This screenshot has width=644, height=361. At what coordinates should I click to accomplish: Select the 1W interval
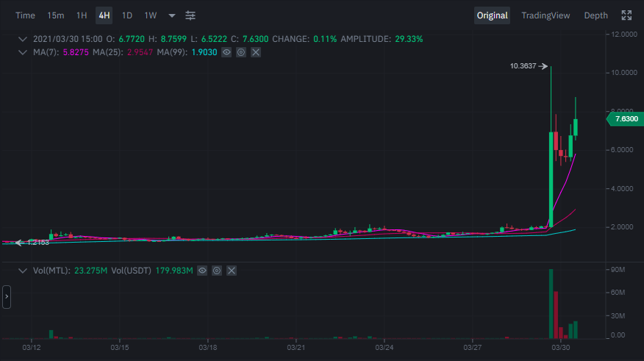[x=151, y=15]
